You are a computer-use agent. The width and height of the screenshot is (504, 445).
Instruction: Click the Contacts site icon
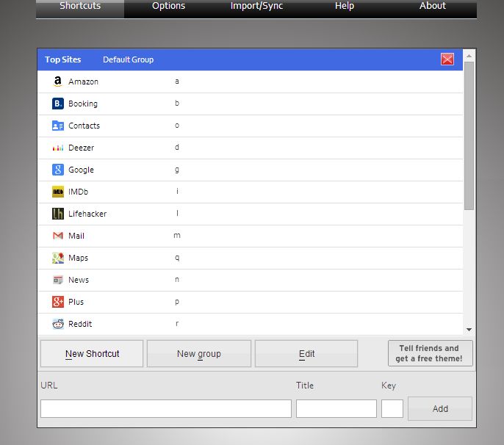pyautogui.click(x=58, y=126)
